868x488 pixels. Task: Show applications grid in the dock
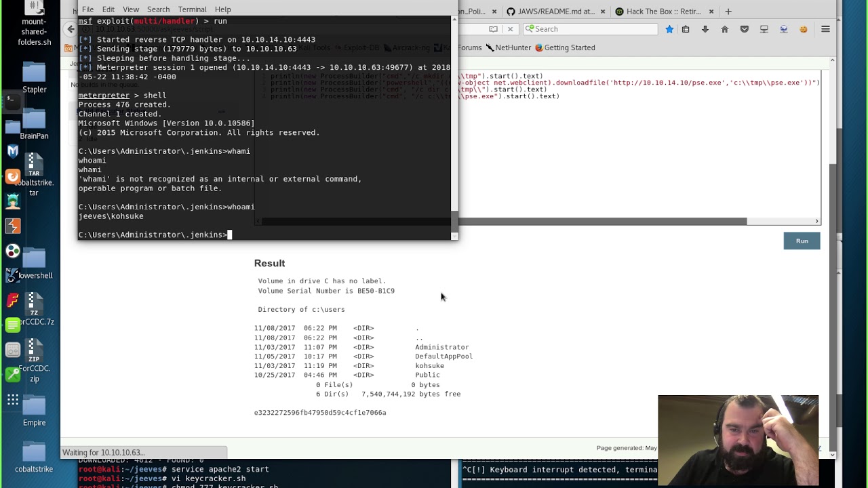[x=12, y=400]
